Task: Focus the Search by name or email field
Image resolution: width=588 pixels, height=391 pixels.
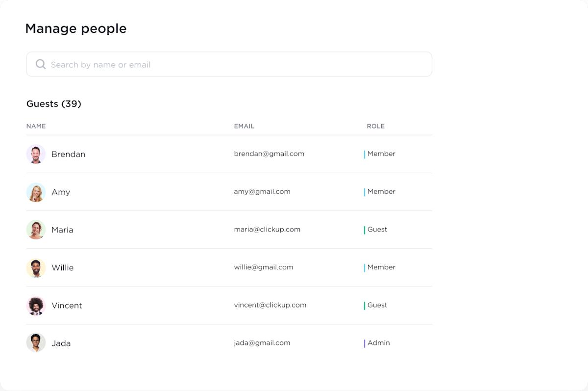Action: [235, 64]
